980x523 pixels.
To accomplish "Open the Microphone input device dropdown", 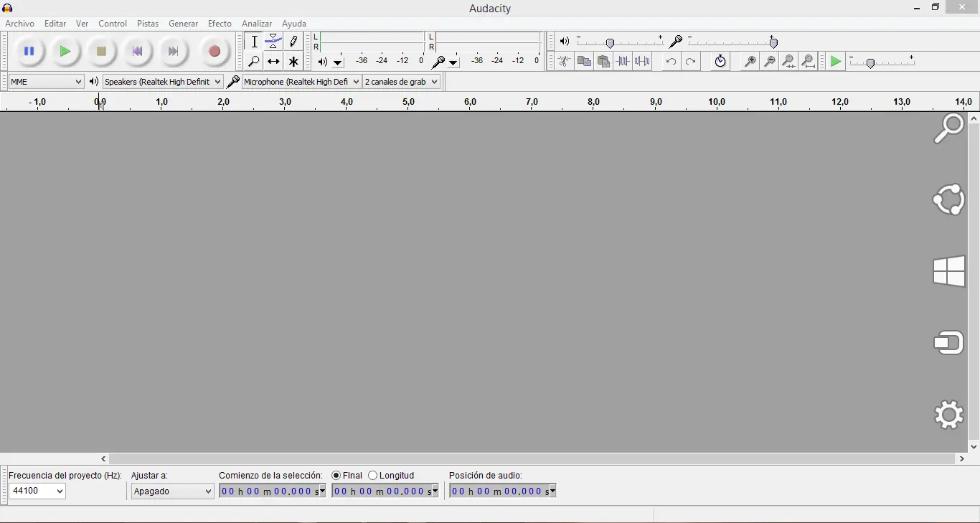I will (x=301, y=82).
